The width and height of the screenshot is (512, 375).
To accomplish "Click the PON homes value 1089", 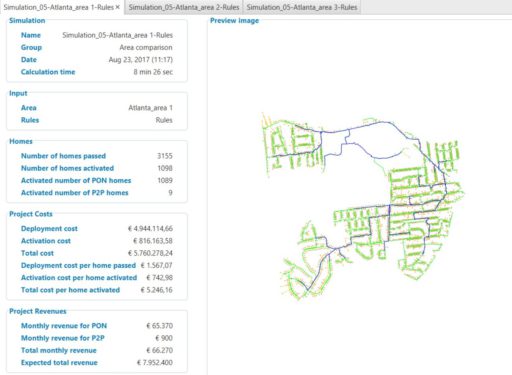I will click(x=165, y=180).
